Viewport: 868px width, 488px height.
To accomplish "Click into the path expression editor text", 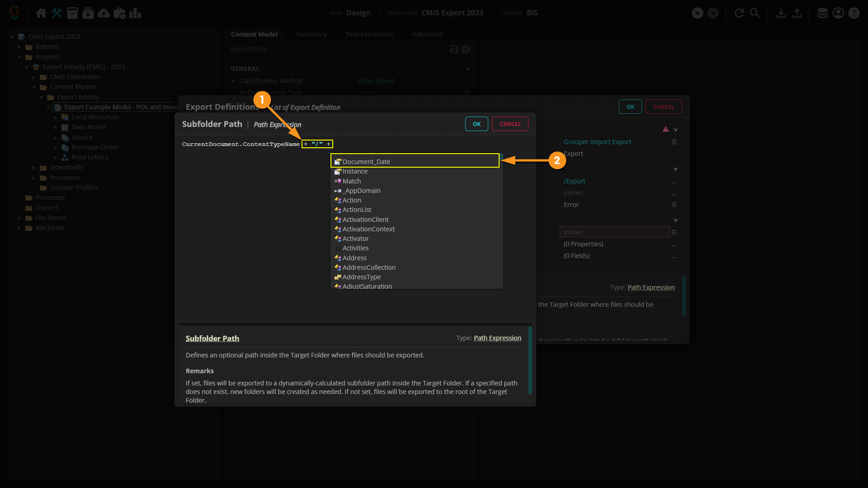I will point(241,144).
